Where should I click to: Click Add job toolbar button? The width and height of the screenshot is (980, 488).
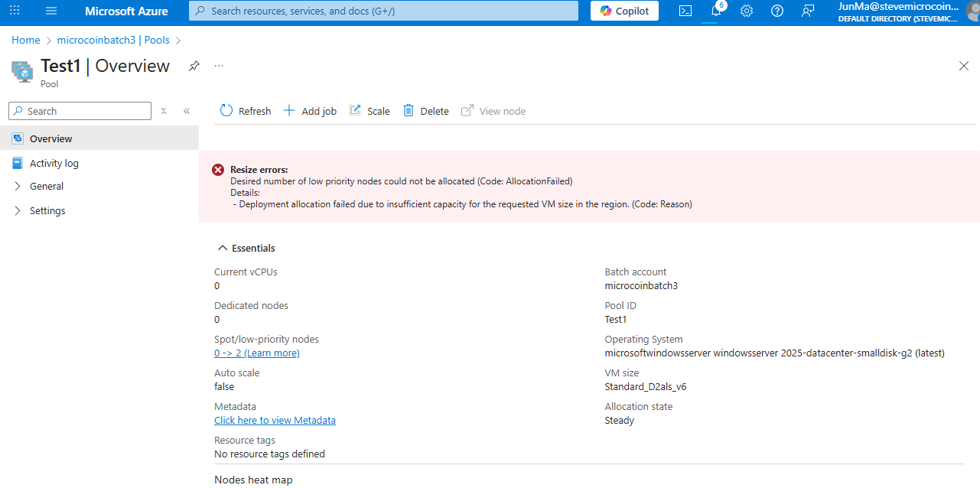(310, 111)
